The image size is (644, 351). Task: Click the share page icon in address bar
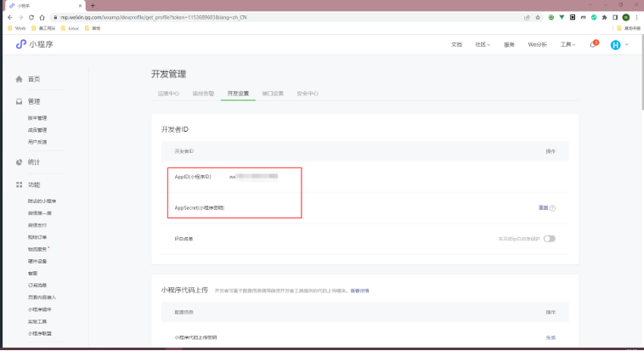[x=527, y=17]
